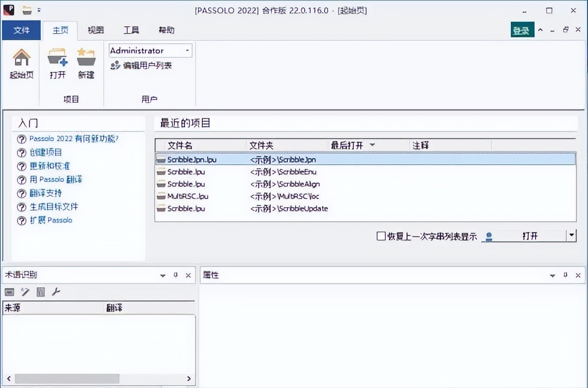Click the right arrow of 术语识别 horizontal scrollbar

coord(189,379)
